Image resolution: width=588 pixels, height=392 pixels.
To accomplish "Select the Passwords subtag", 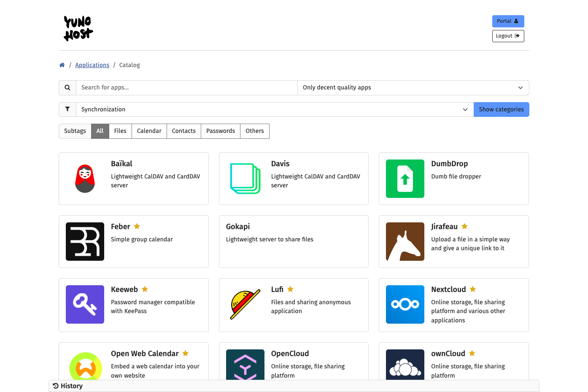I will pos(221,131).
